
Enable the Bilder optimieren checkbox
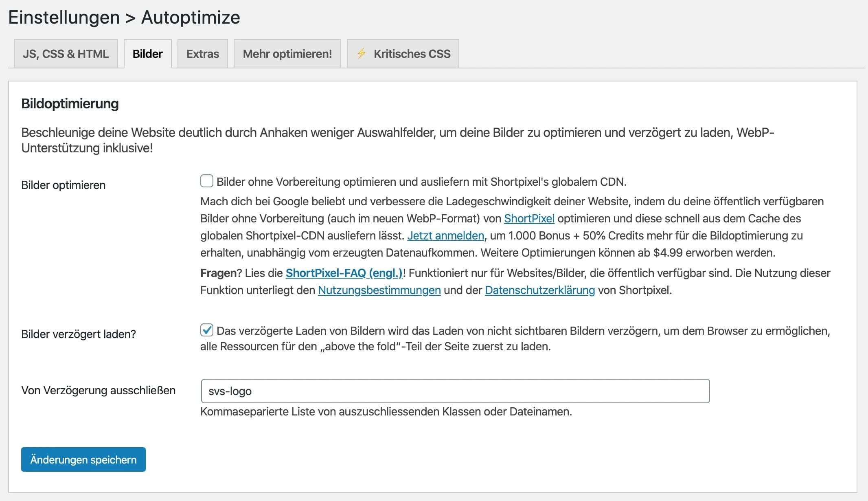(x=207, y=181)
